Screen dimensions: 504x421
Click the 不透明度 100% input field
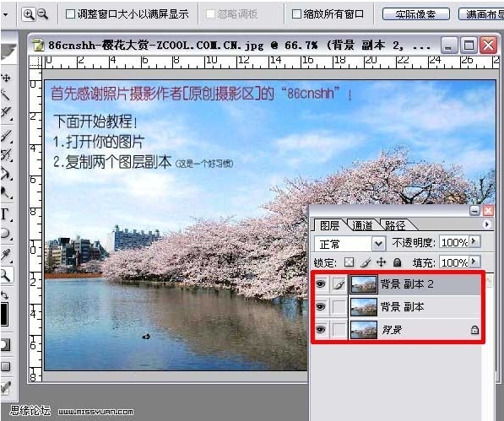click(x=454, y=242)
